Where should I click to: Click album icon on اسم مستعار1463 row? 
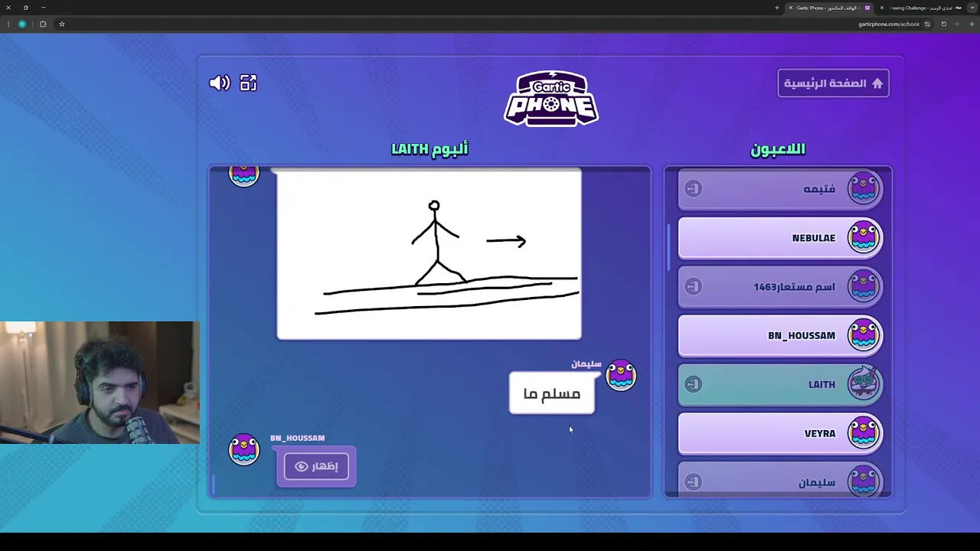(693, 286)
